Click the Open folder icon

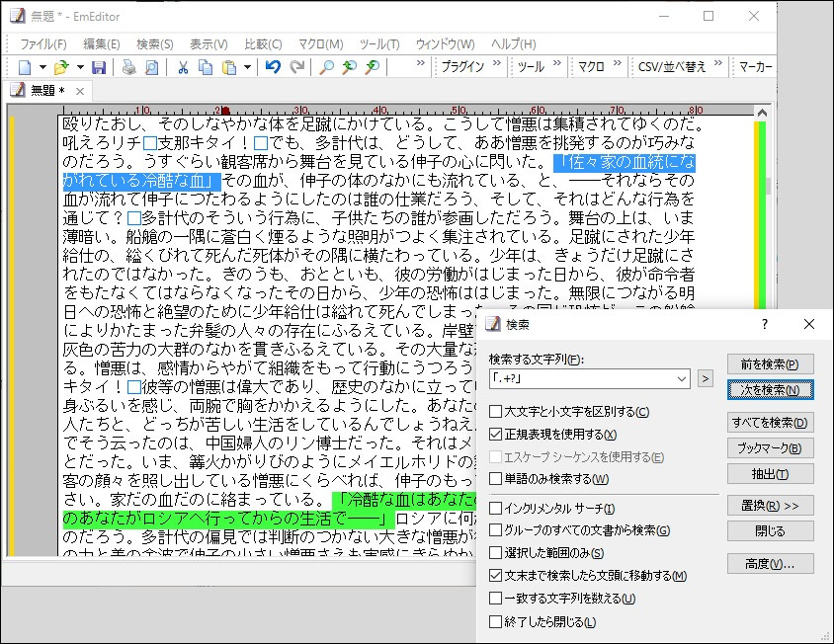61,67
